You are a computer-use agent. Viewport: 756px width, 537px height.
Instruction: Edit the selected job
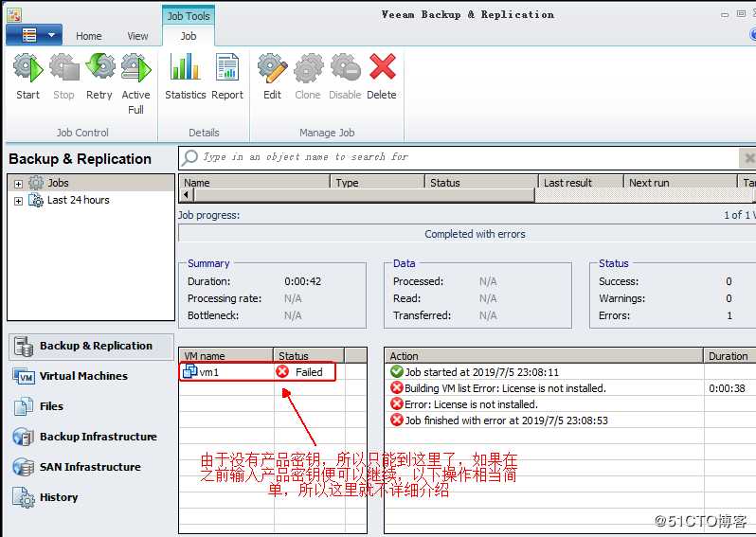(x=273, y=77)
